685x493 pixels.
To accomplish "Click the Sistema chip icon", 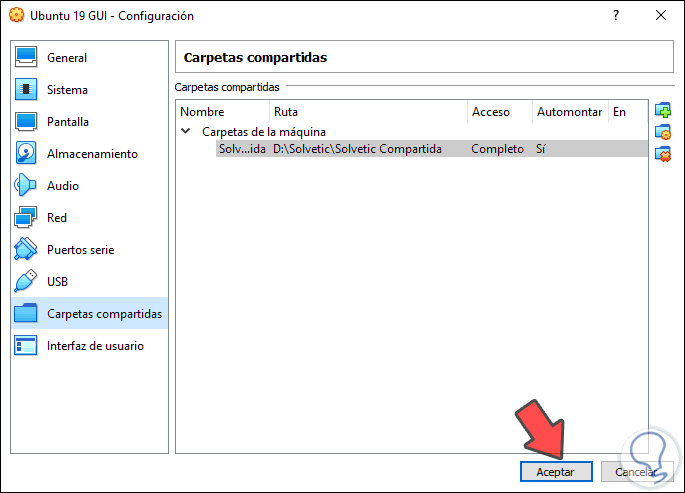I will click(x=27, y=90).
